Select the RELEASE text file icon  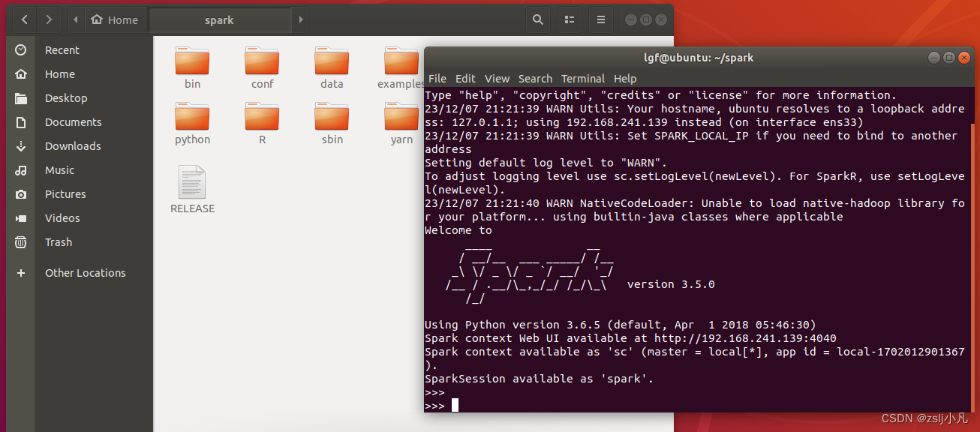point(192,182)
